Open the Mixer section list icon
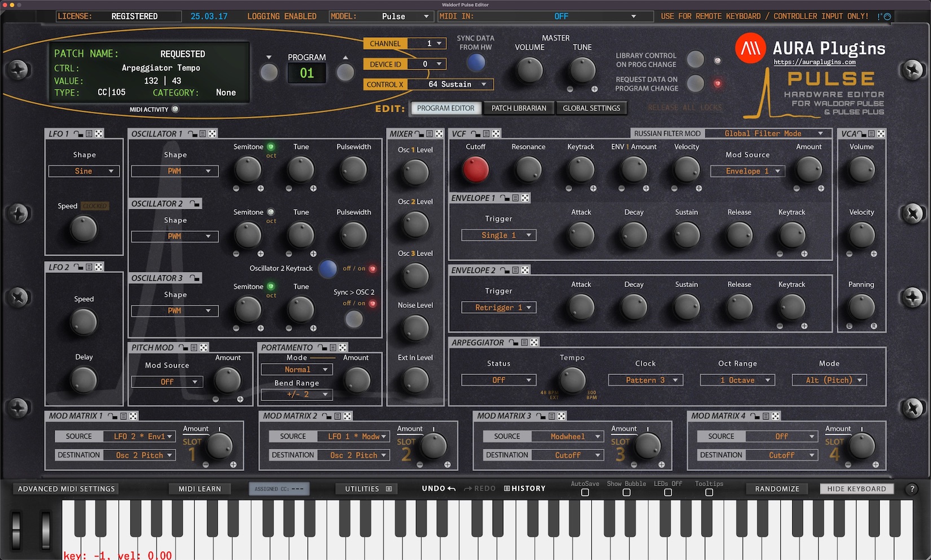This screenshot has height=560, width=931. click(x=429, y=134)
